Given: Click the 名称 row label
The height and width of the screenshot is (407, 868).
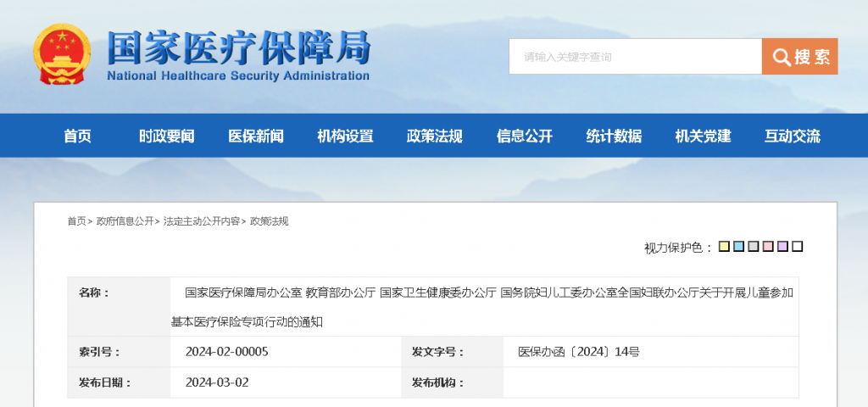Looking at the screenshot, I should [94, 293].
